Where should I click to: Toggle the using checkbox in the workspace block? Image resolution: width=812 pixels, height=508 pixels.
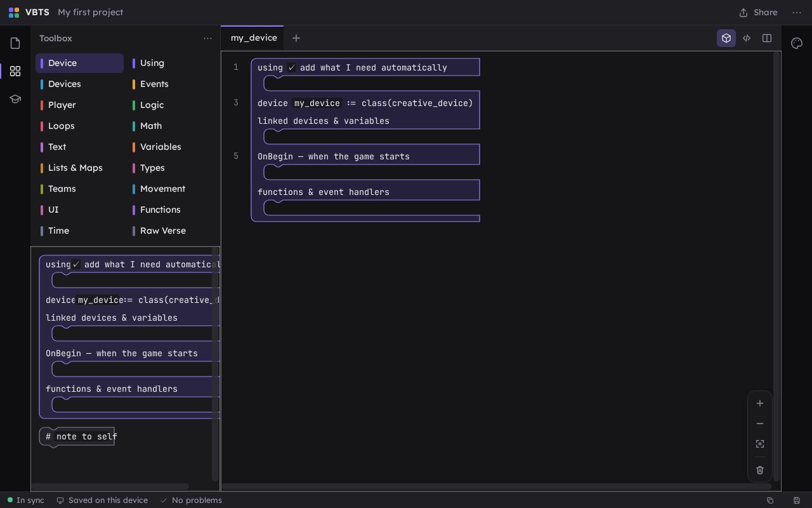click(292, 67)
